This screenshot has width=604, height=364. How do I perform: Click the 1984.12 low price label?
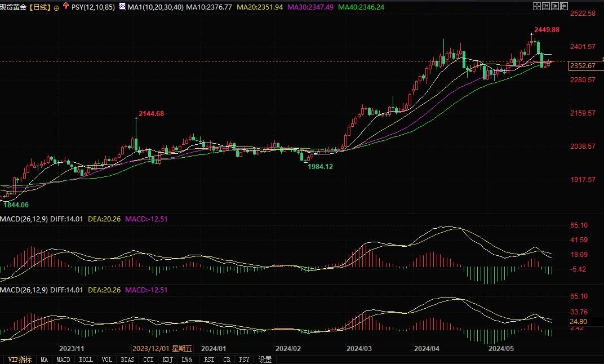tap(320, 167)
